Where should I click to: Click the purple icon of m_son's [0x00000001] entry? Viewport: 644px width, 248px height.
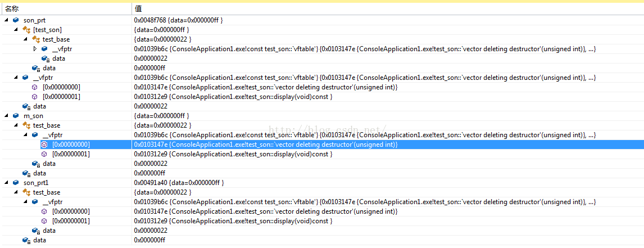[x=44, y=154]
